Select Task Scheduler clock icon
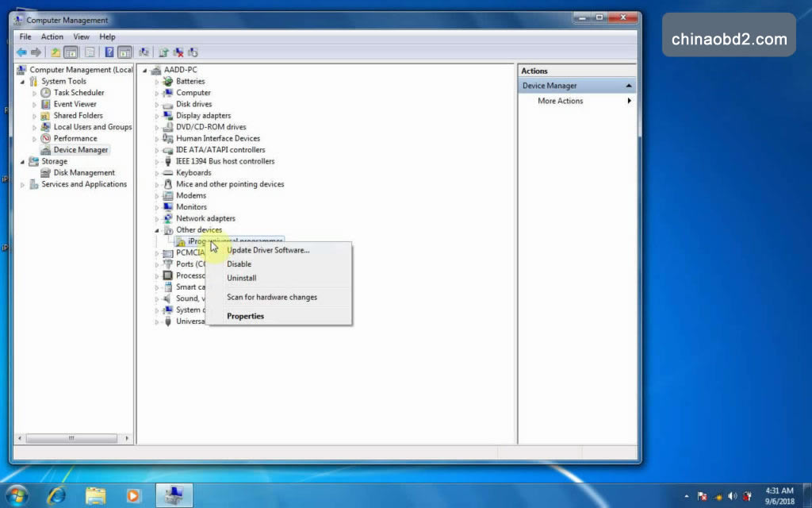Viewport: 812px width, 508px height. click(45, 92)
